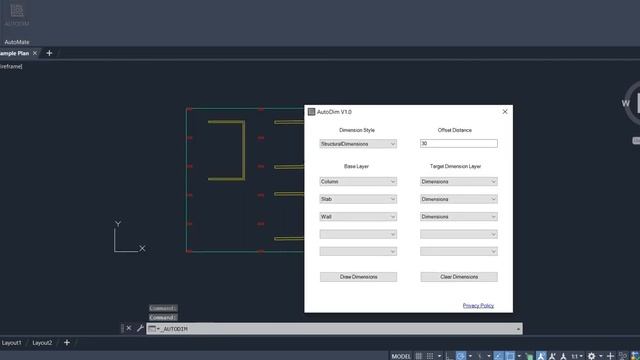
Task: Toggle snap mode in the status bar
Action: coord(430,356)
